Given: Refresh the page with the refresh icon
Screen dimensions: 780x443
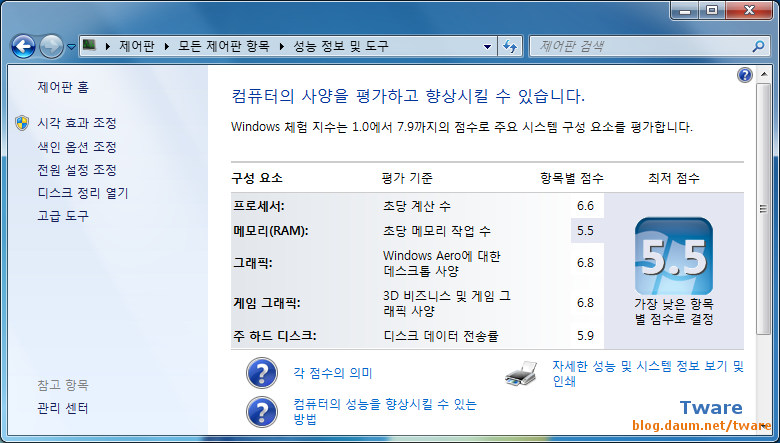Looking at the screenshot, I should 510,47.
